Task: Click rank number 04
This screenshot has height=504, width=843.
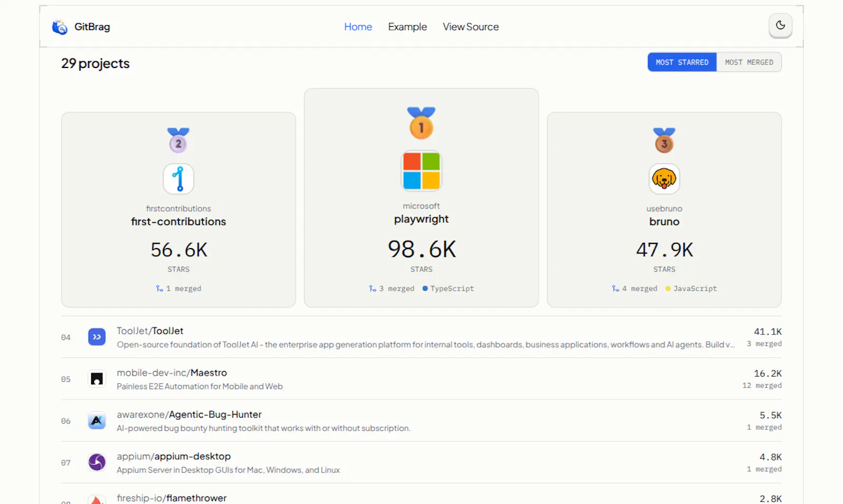Action: [66, 338]
